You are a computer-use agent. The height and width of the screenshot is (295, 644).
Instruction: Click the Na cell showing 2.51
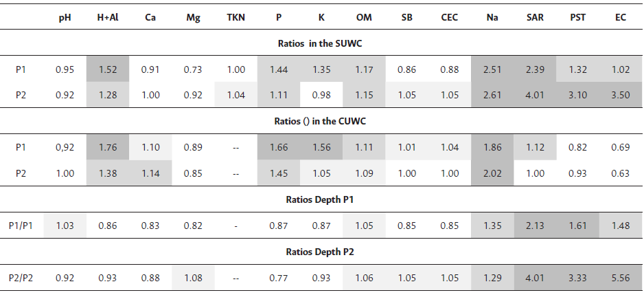492,69
